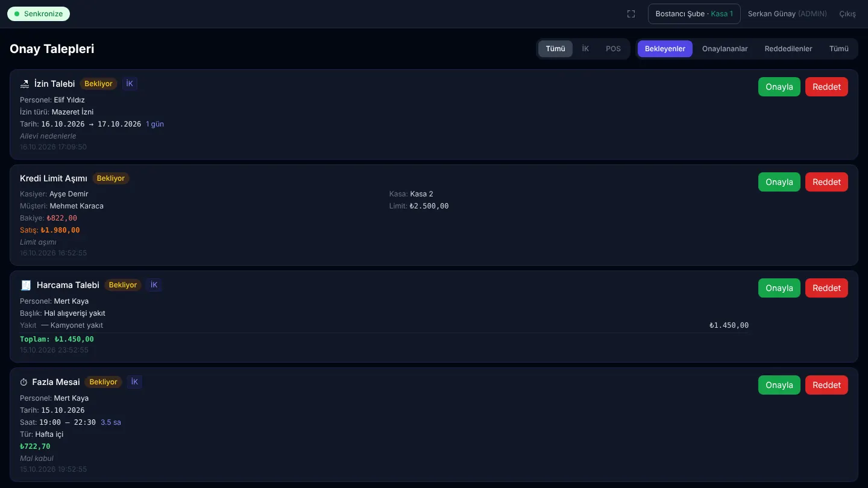This screenshot has width=868, height=488.
Task: Click the Bekliyor badge on İzin Talebi
Action: pos(98,84)
